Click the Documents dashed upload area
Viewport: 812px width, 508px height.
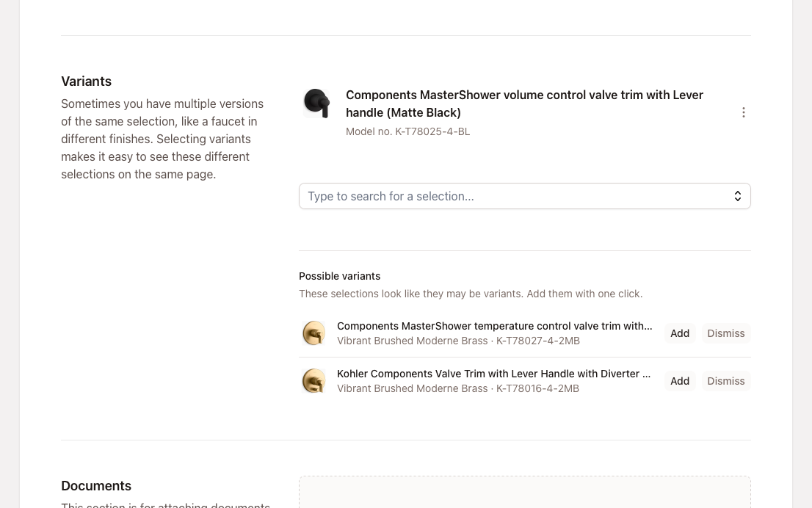pos(525,492)
